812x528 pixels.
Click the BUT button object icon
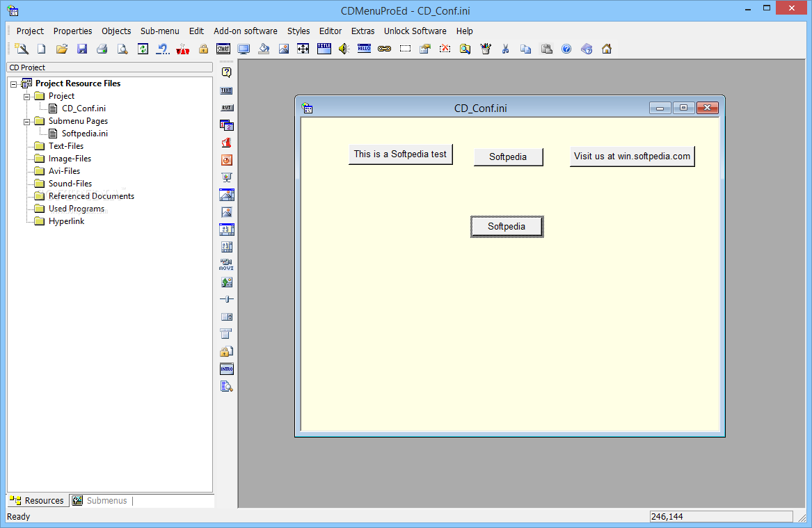(x=226, y=108)
